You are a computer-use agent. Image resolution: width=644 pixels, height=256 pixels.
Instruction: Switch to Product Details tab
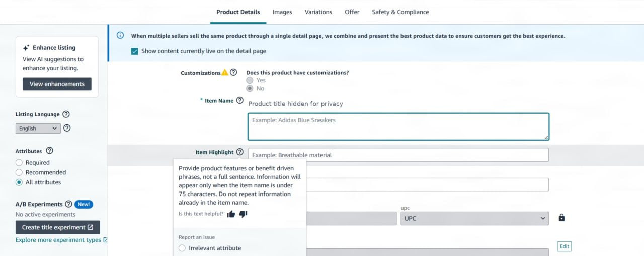pos(238,12)
